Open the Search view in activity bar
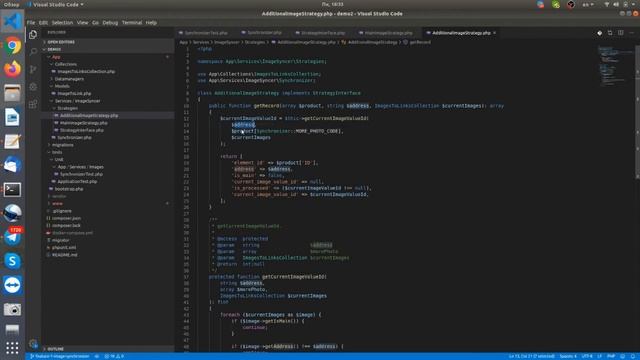 point(33,52)
